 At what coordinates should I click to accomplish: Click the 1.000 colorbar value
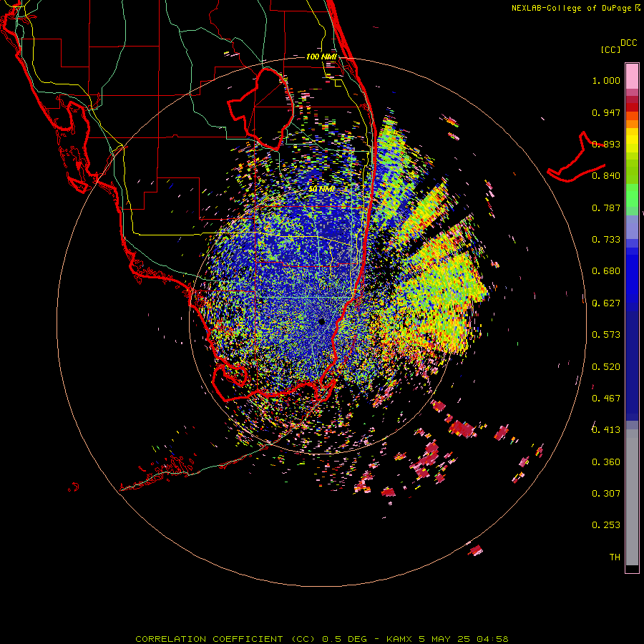click(x=606, y=80)
